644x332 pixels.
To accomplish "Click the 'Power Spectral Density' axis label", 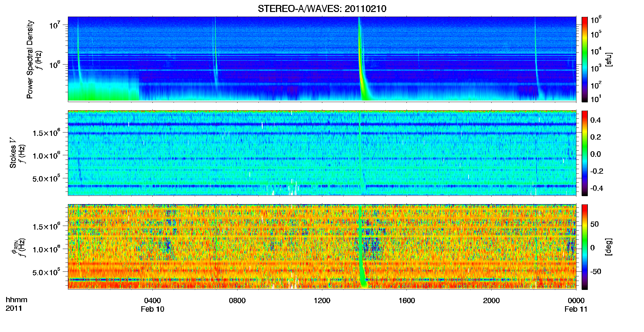I will coord(29,59).
